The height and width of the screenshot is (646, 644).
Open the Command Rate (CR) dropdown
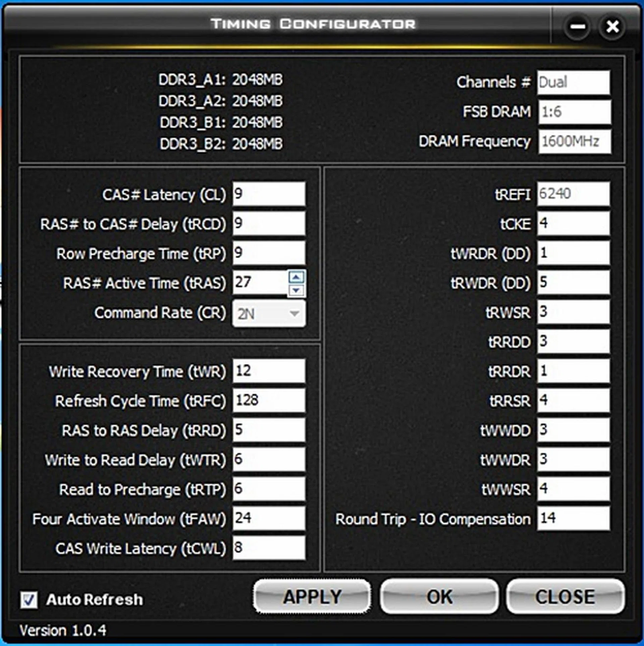269,314
